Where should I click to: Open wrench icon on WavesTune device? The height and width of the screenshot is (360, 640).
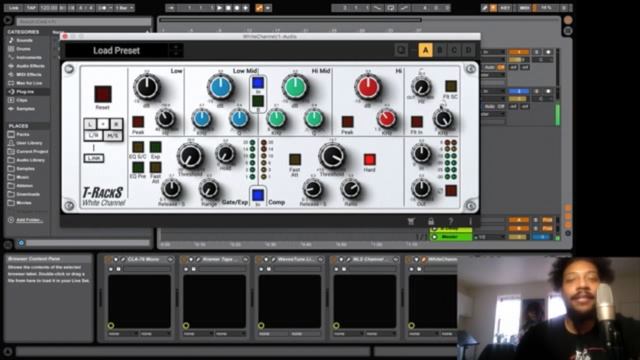pyautogui.click(x=273, y=259)
